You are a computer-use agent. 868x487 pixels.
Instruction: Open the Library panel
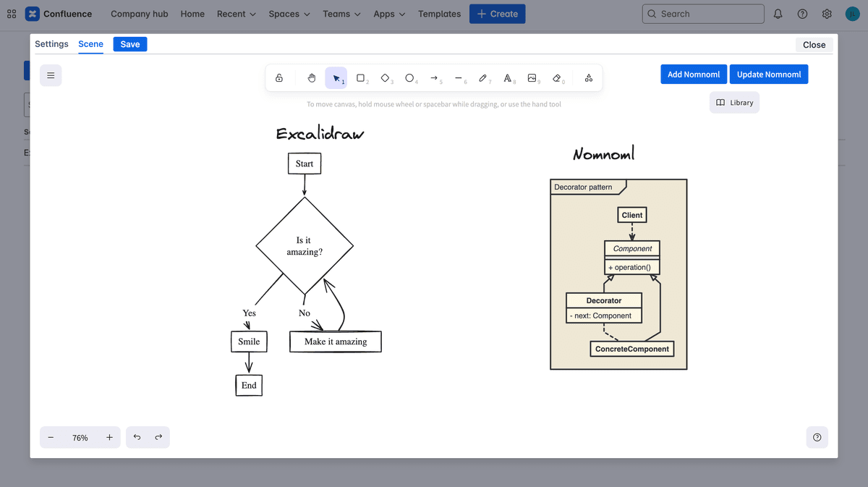click(735, 103)
